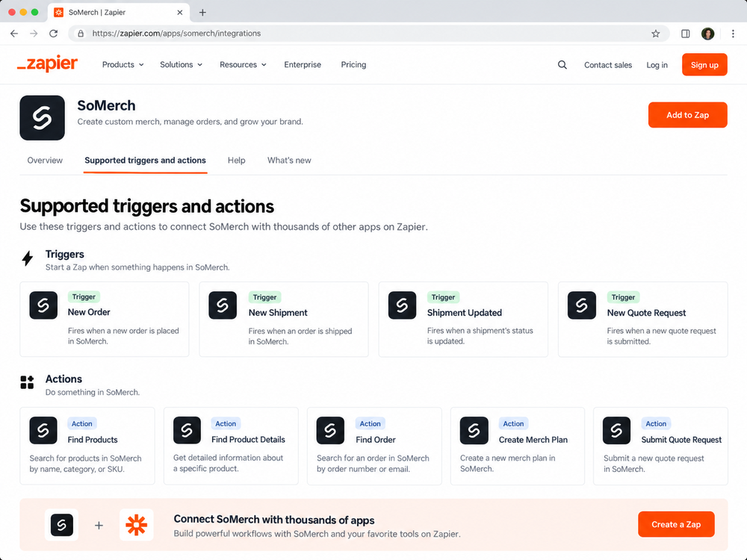
Task: Click the Trigger badge on New Order
Action: point(84,296)
